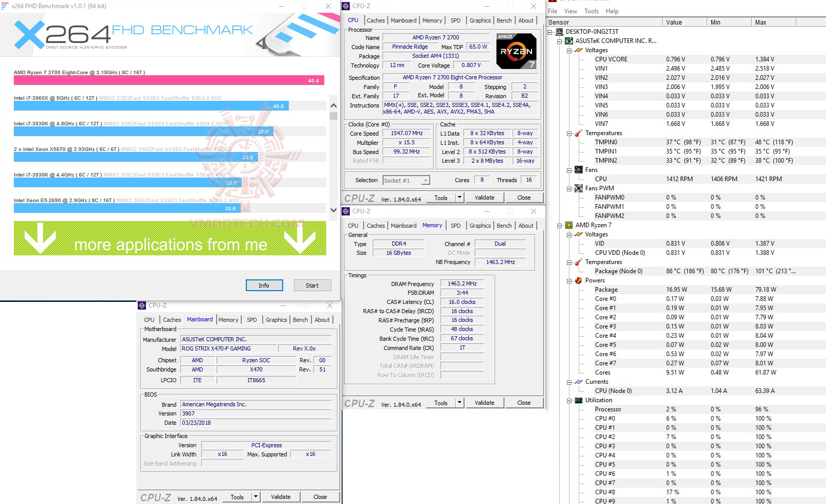Collapse the Voltages group containing CPU VCORE
The height and width of the screenshot is (504, 826).
(569, 50)
